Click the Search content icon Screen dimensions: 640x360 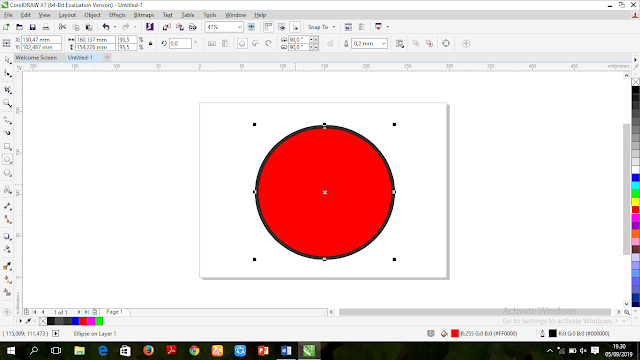150,27
